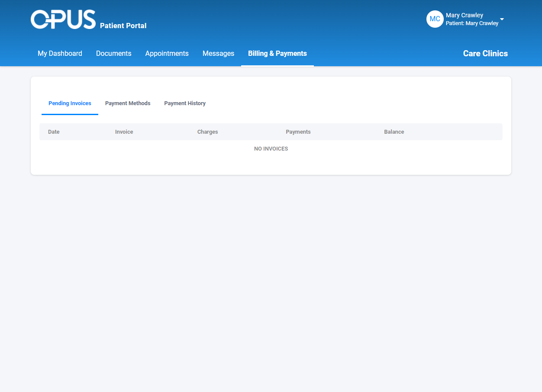Switch to the Payment History tab
542x392 pixels.
[185, 103]
